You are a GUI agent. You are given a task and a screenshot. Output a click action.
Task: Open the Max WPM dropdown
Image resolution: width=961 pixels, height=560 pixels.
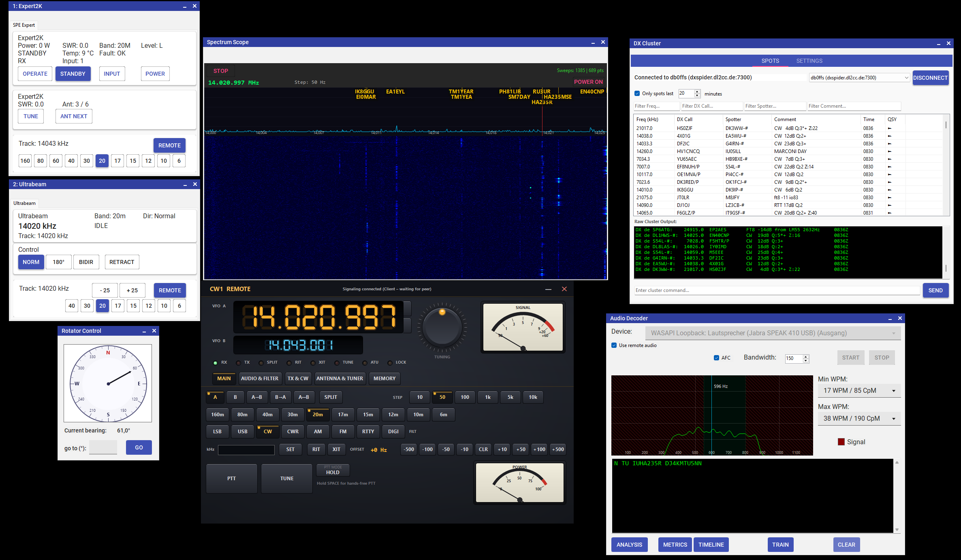click(859, 419)
